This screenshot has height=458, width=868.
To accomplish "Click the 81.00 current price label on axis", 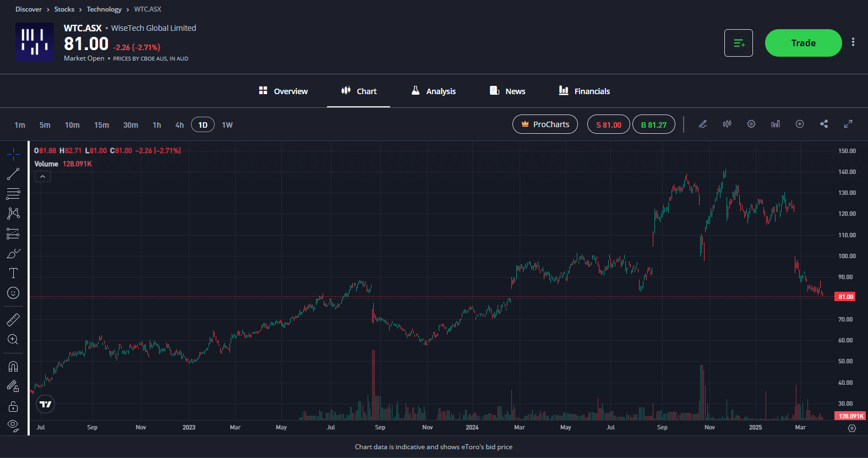I will point(845,297).
